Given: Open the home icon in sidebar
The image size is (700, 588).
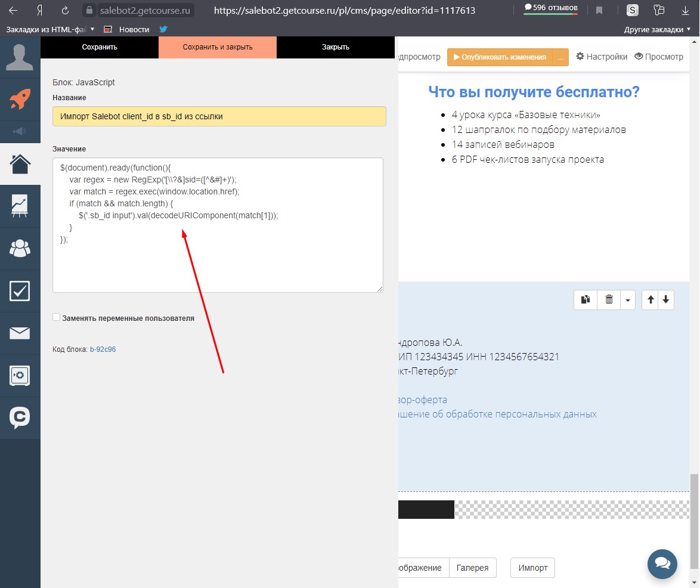Looking at the screenshot, I should pos(20,163).
